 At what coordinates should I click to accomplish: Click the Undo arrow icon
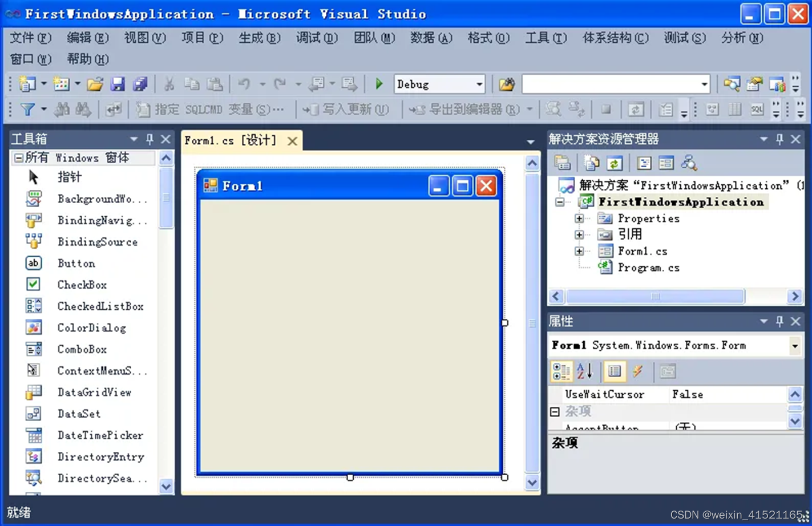244,84
